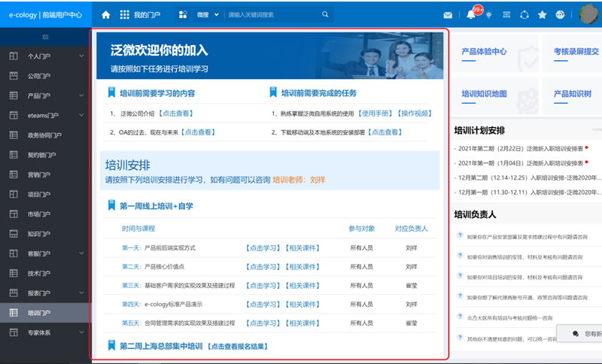The image size is (602, 364).
Task: Click the 产品门户 sidebar icon
Action: click(14, 96)
